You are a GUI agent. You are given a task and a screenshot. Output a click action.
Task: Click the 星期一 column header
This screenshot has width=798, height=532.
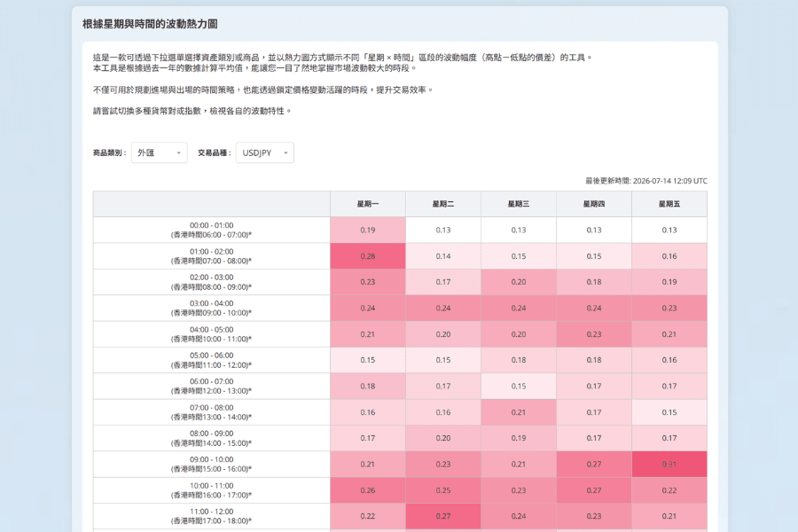click(368, 204)
